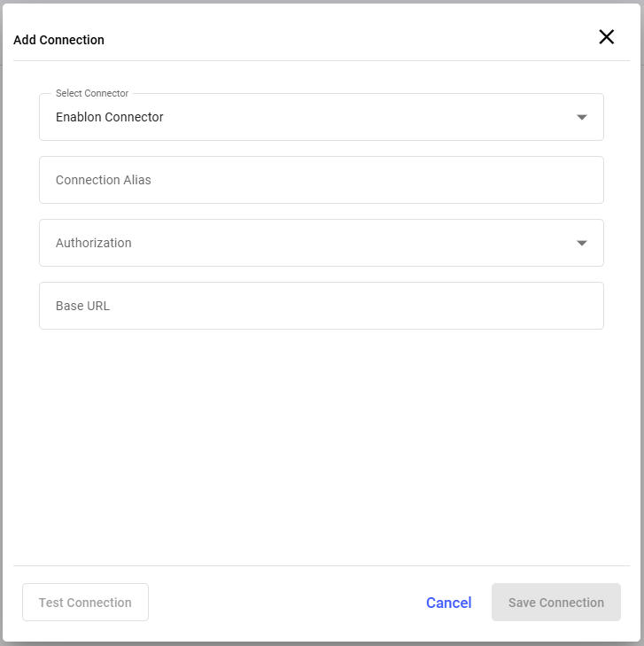Screen dimensions: 644x646
Task: Cancel adding the connection
Action: (448, 603)
